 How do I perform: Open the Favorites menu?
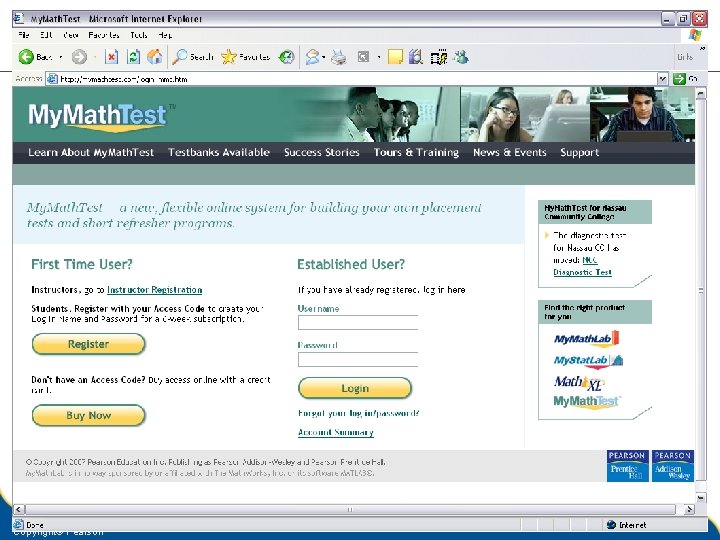pyautogui.click(x=104, y=35)
